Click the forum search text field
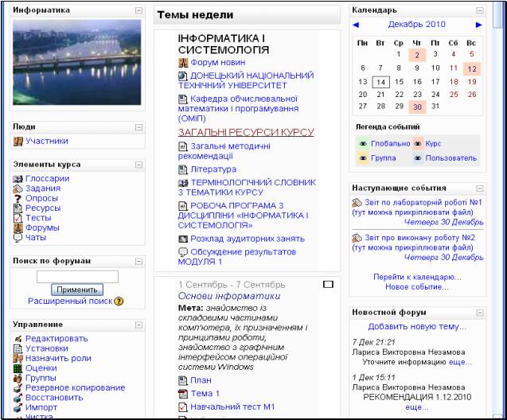The width and height of the screenshot is (507, 420). click(x=78, y=276)
